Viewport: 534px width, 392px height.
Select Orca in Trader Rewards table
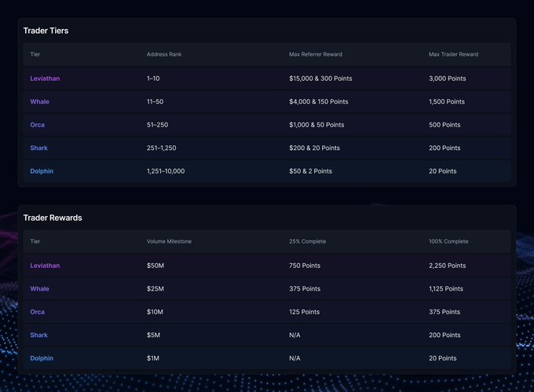coord(37,312)
